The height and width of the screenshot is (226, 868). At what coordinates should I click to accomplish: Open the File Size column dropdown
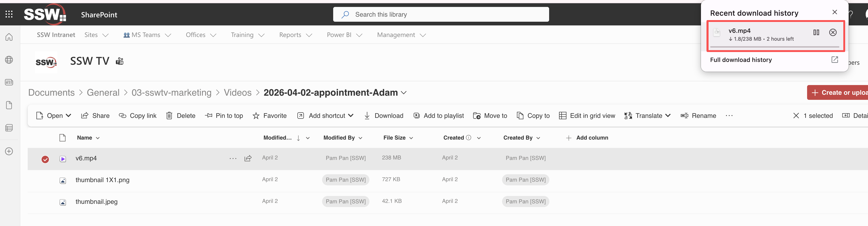pos(411,138)
